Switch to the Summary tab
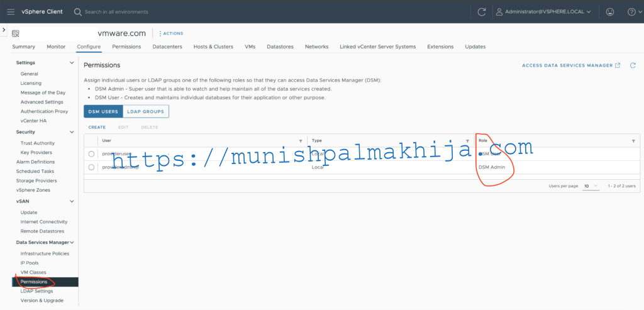Image resolution: width=644 pixels, height=310 pixels. (x=23, y=47)
